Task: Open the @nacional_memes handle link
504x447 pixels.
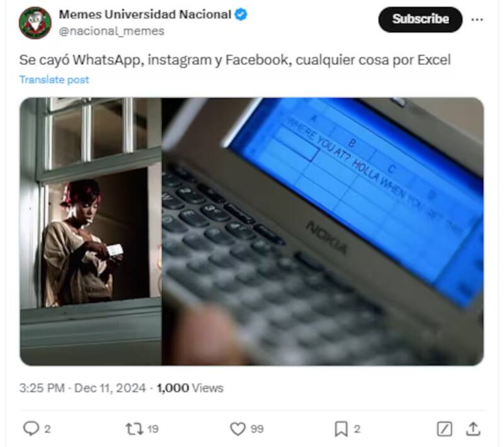Action: click(112, 31)
